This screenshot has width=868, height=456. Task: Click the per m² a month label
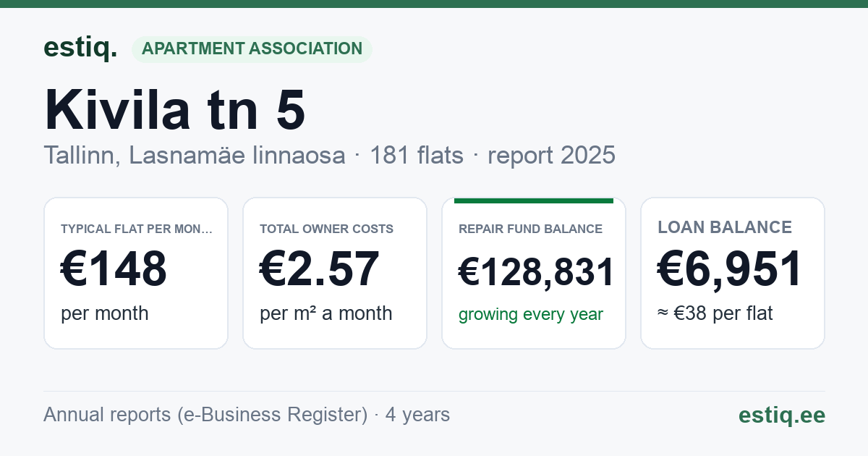(x=325, y=313)
